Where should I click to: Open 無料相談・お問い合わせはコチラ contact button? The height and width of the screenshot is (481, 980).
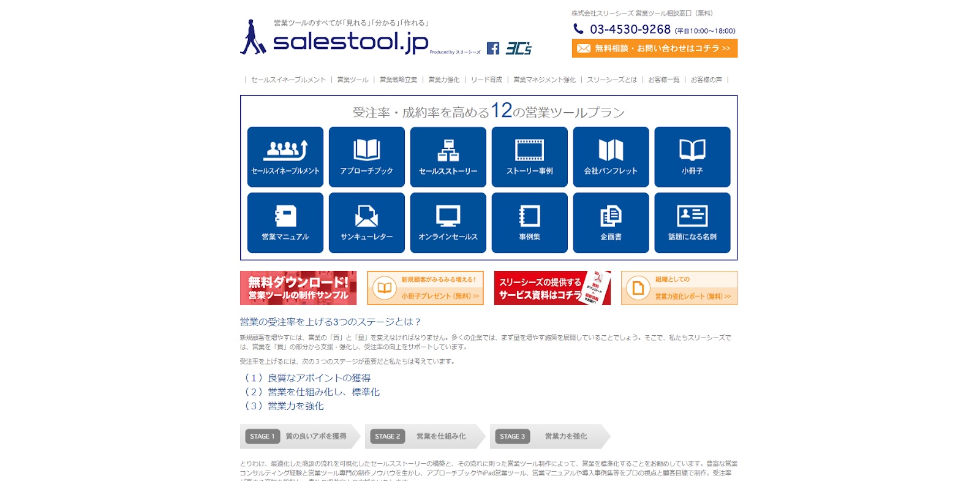pos(654,48)
